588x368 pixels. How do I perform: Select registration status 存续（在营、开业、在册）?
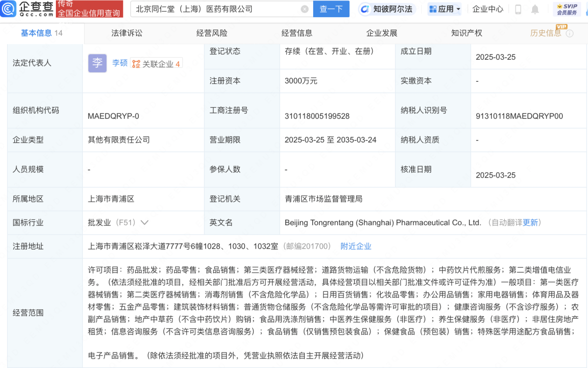tap(331, 51)
